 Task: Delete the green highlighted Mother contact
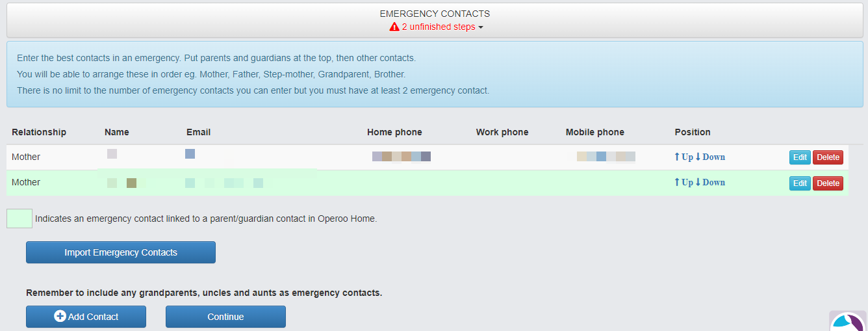828,183
